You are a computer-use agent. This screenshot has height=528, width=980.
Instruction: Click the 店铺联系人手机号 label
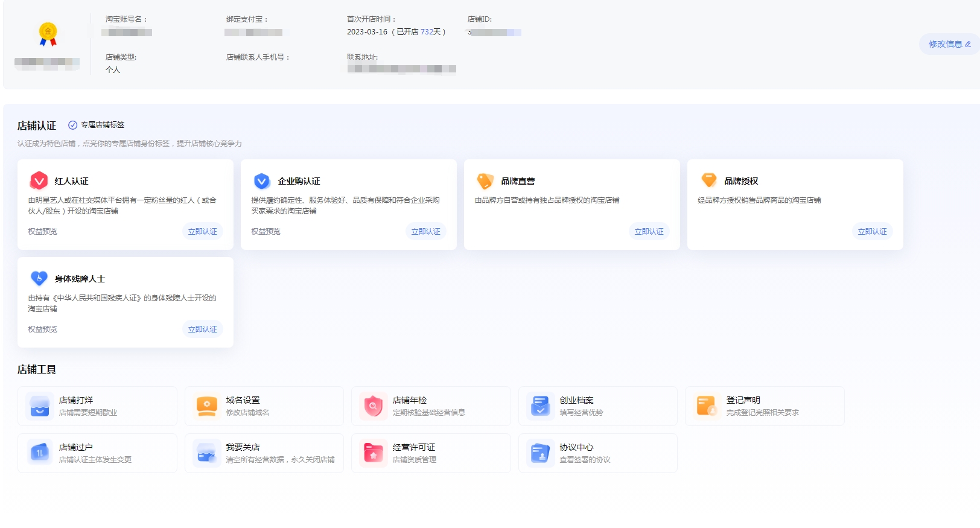(x=258, y=57)
